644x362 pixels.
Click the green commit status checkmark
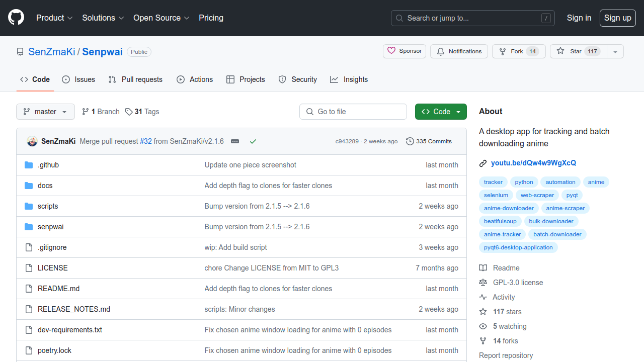point(253,141)
